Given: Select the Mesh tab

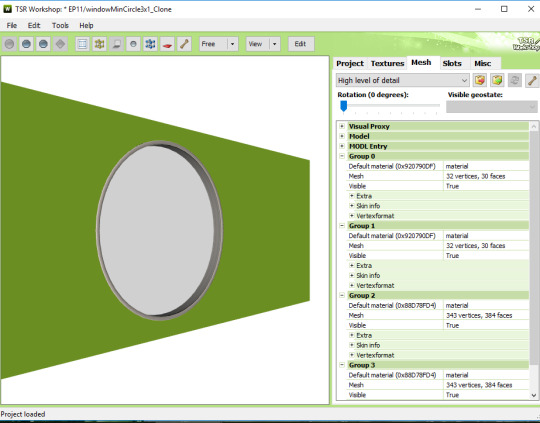Looking at the screenshot, I should pos(421,62).
